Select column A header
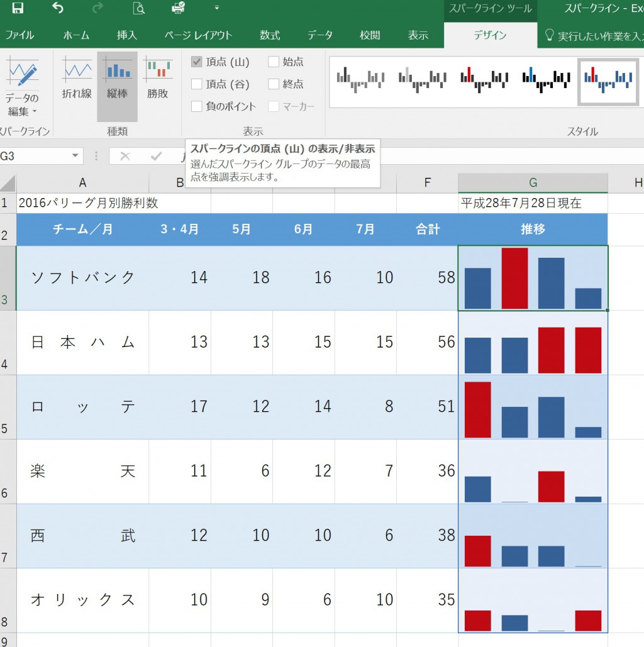The width and height of the screenshot is (644, 647). pyautogui.click(x=82, y=183)
